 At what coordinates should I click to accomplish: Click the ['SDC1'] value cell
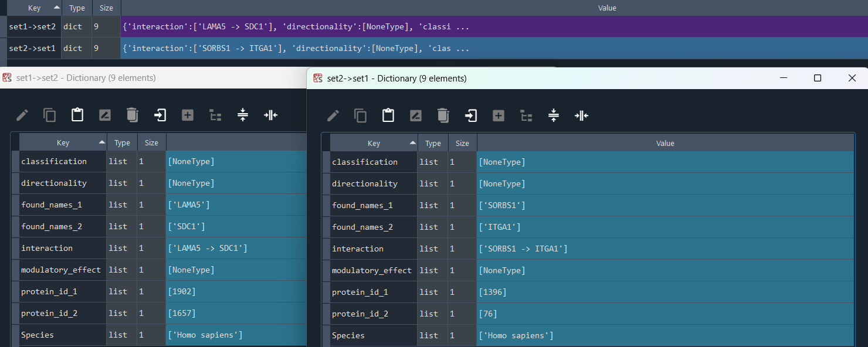236,226
